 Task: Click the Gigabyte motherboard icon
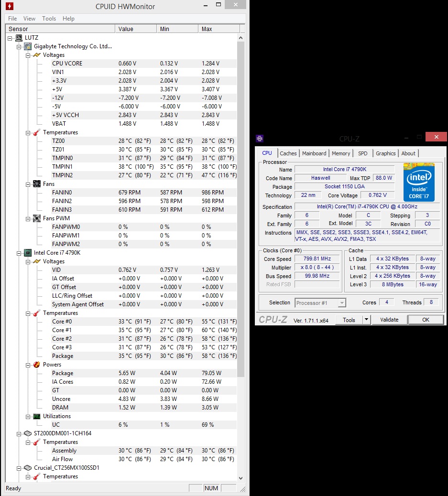(x=28, y=46)
